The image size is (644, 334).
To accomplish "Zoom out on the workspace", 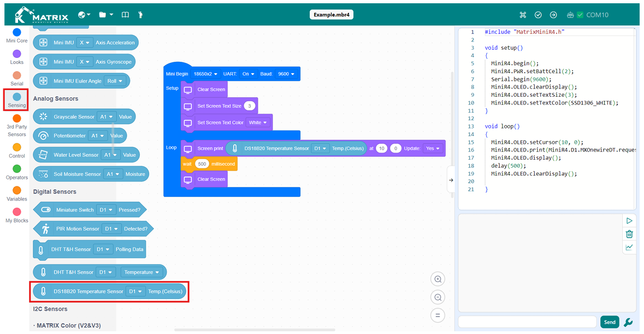I will pos(438,297).
